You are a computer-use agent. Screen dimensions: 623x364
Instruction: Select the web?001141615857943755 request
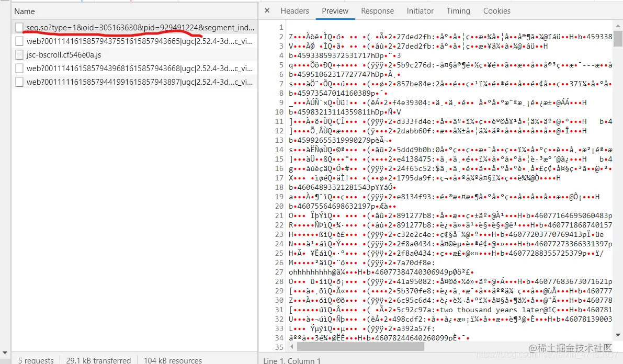tap(134, 41)
